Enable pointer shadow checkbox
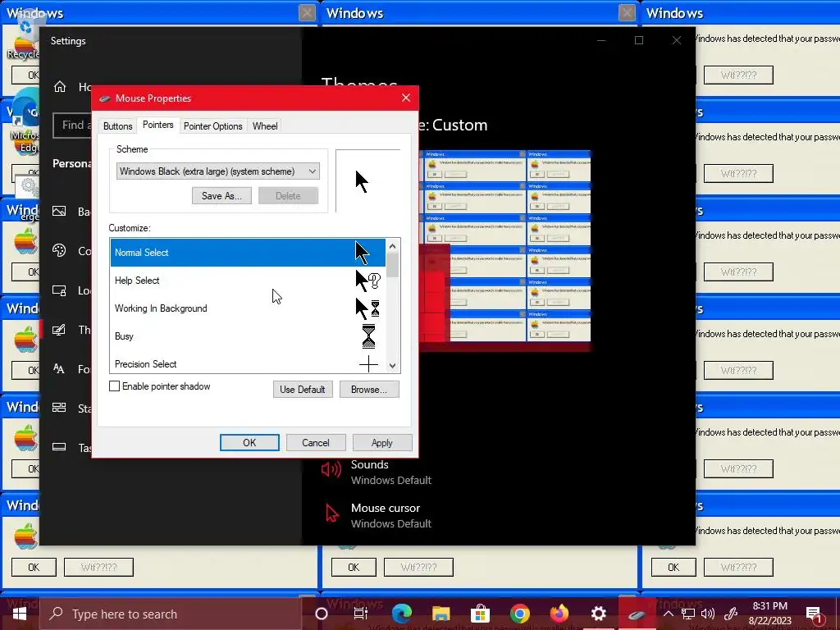Viewport: 840px width, 630px height. pyautogui.click(x=114, y=386)
